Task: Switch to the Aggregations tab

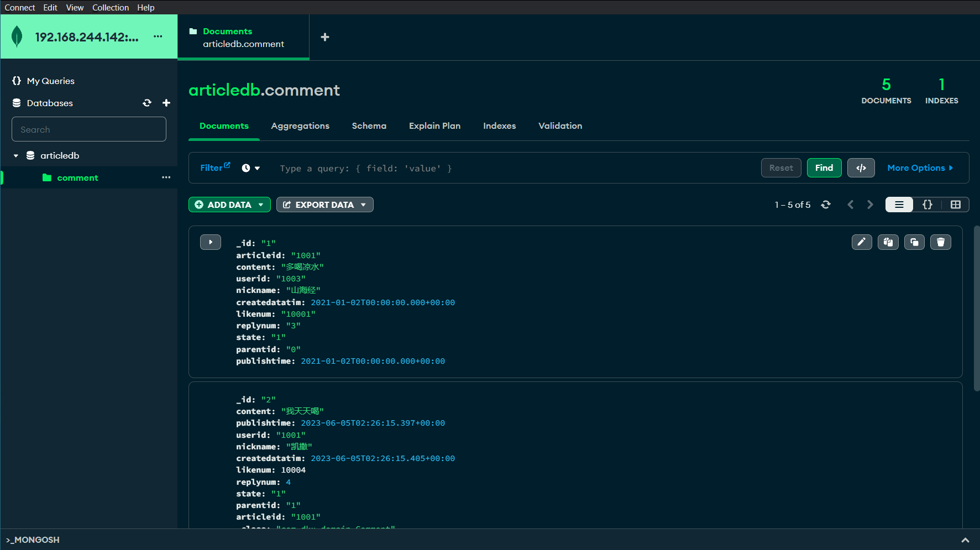Action: [x=300, y=126]
